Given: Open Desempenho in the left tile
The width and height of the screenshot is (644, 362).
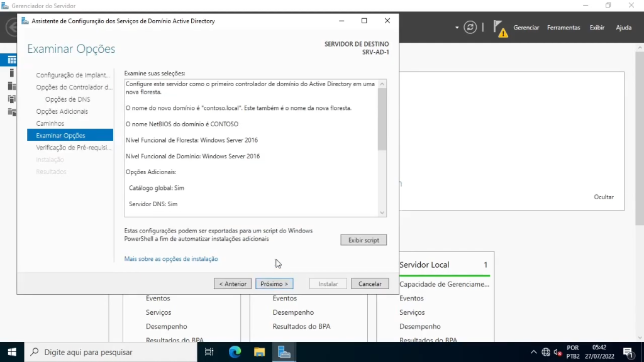Looking at the screenshot, I should tap(166, 326).
